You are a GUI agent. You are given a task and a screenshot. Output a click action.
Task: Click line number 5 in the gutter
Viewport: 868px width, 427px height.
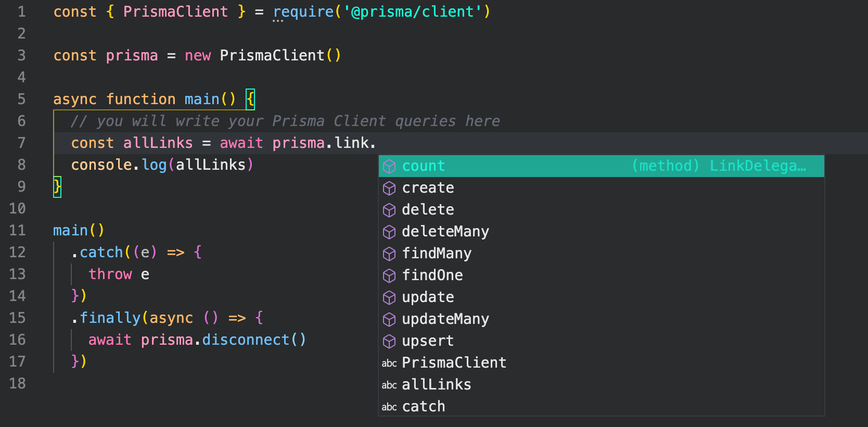[x=21, y=99]
